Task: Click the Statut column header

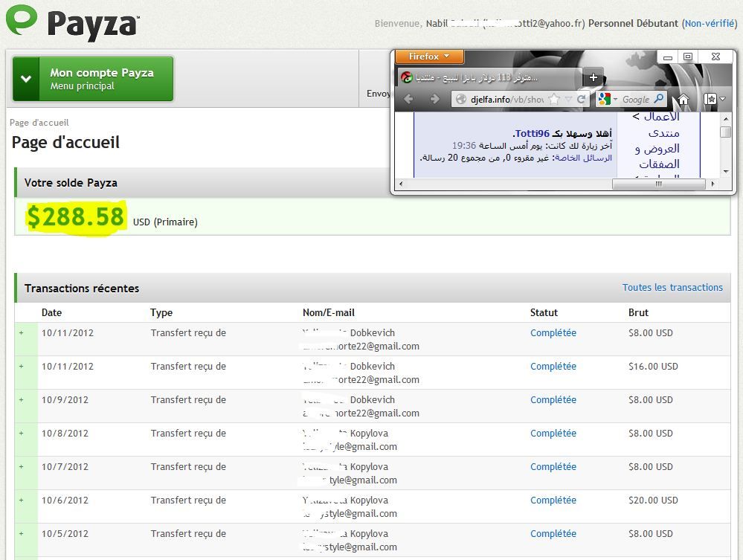Action: tap(544, 312)
